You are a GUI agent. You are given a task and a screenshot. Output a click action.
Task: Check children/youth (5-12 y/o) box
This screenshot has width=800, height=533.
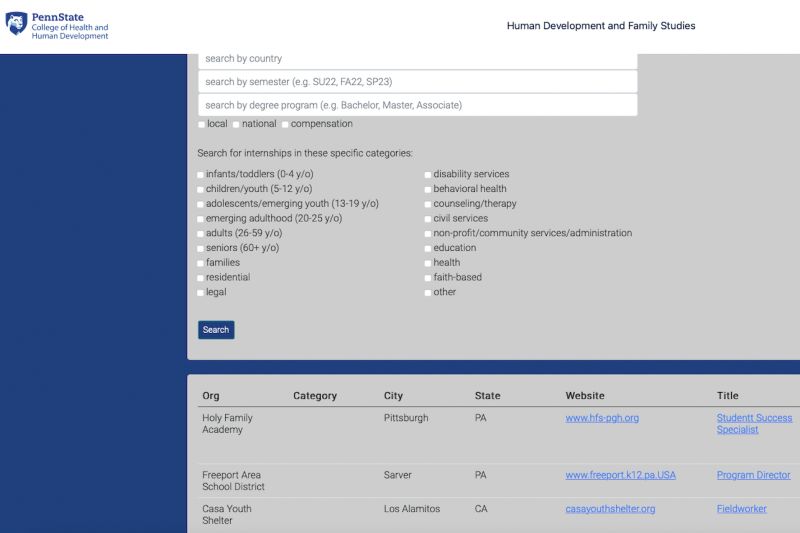tap(201, 189)
